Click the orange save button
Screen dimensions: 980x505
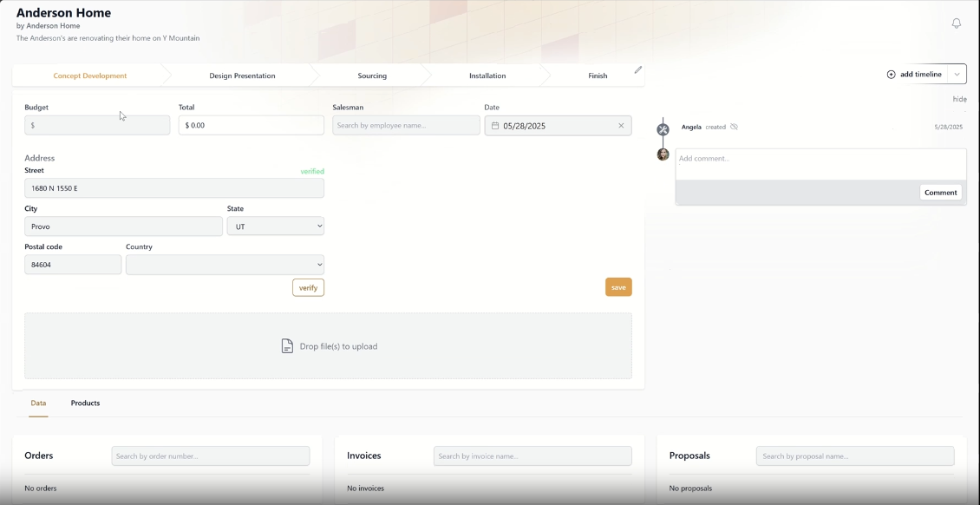618,287
